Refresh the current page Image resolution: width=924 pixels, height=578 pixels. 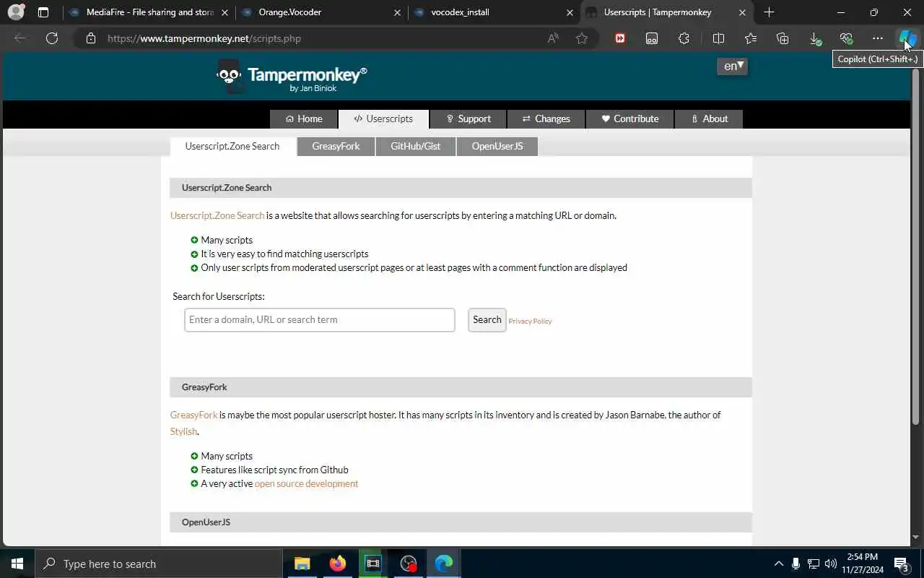point(52,38)
